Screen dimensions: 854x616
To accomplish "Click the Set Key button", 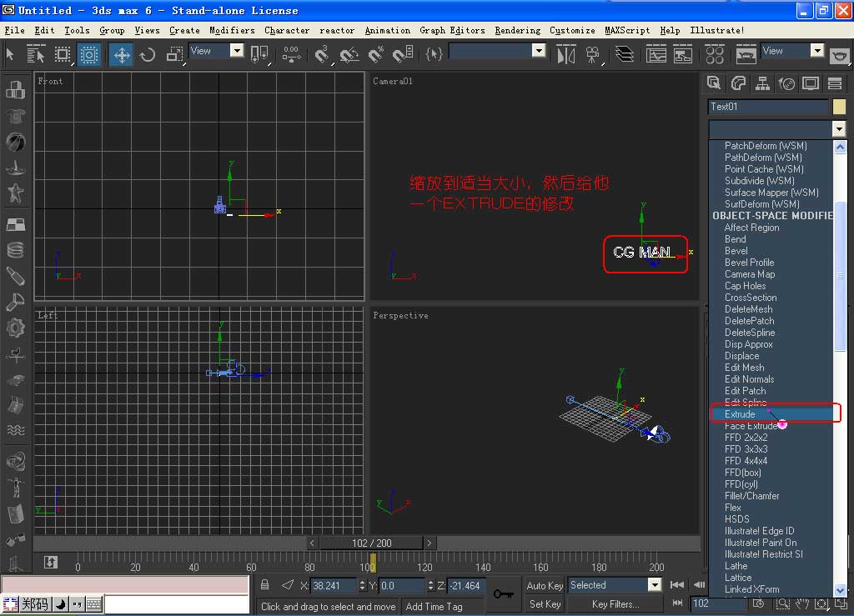I will click(544, 604).
